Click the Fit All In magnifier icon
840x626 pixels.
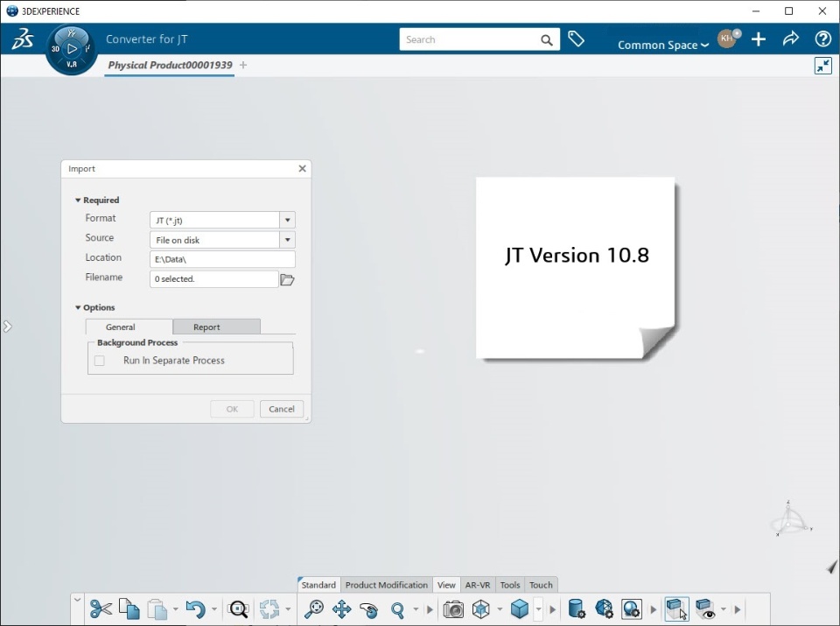(x=238, y=609)
